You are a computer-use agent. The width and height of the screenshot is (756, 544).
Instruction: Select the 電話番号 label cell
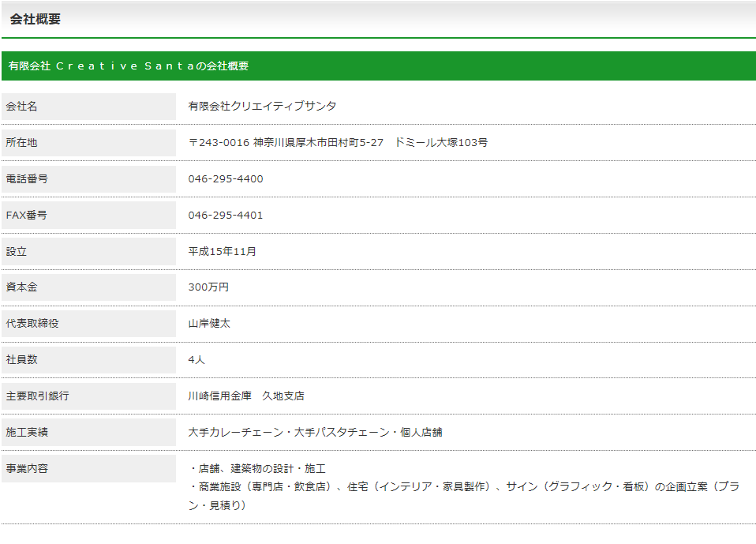point(88,179)
